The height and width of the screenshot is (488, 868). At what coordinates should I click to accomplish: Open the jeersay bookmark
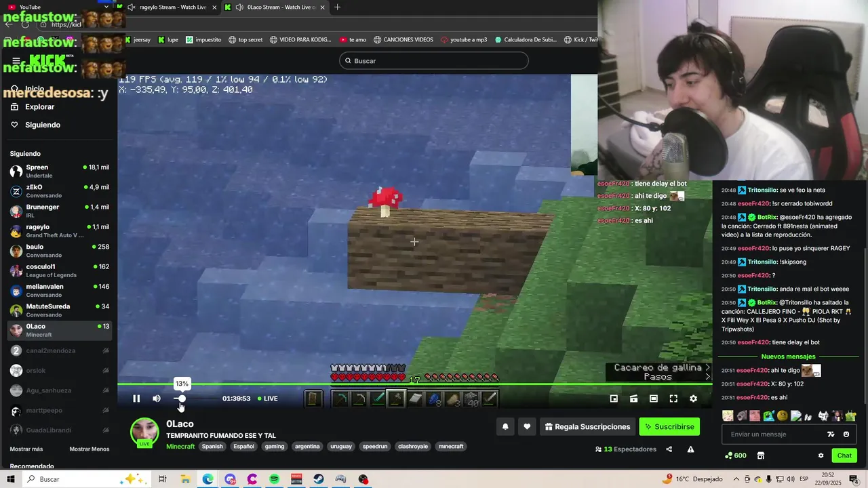coord(138,40)
